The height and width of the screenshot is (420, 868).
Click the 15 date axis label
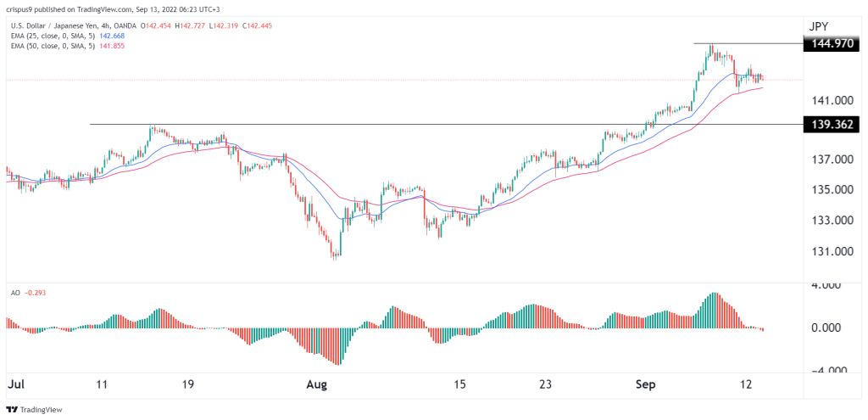click(x=461, y=384)
